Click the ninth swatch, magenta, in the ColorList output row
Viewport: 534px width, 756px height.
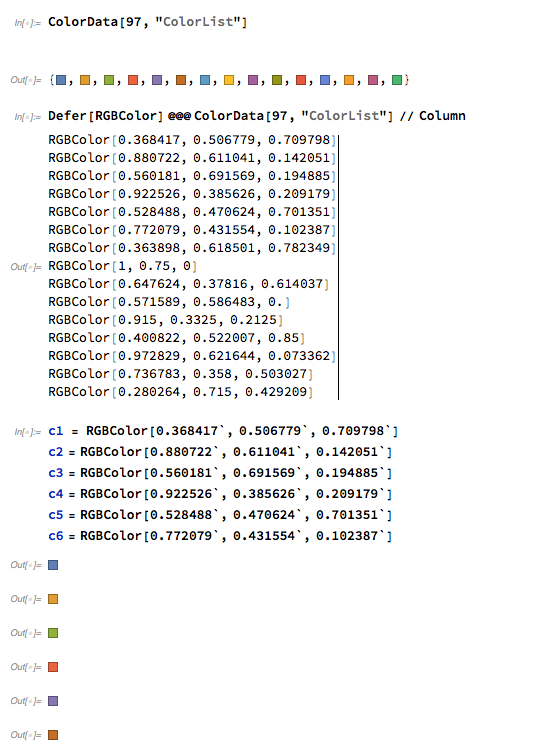[x=253, y=80]
